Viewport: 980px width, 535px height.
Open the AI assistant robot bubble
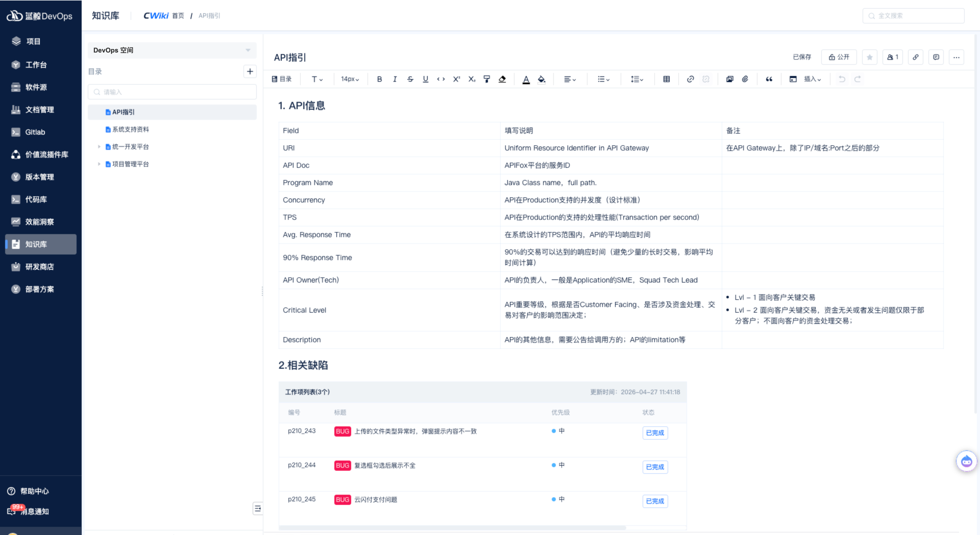pos(967,461)
